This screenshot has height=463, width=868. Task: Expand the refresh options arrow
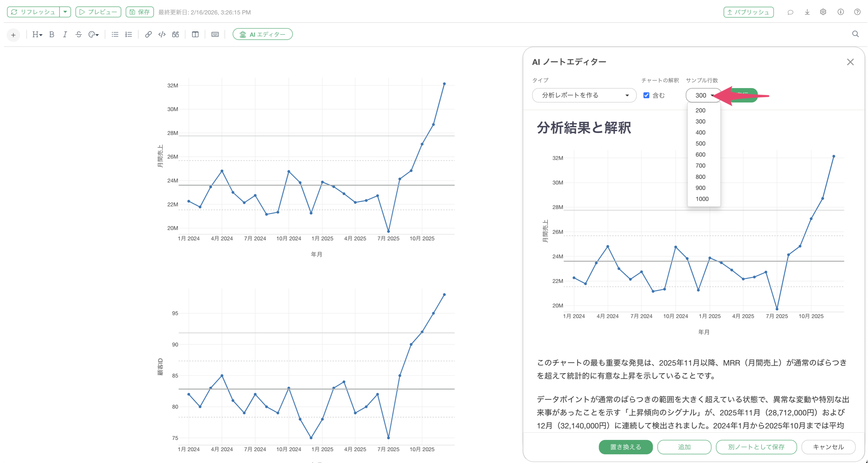pos(65,12)
